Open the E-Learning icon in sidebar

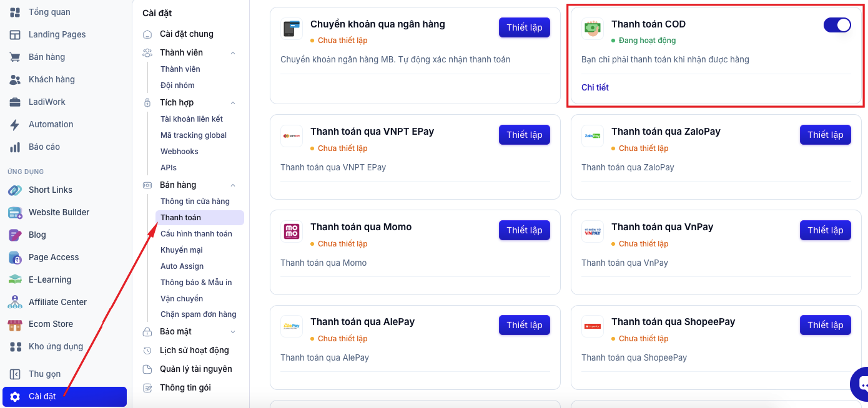click(15, 279)
